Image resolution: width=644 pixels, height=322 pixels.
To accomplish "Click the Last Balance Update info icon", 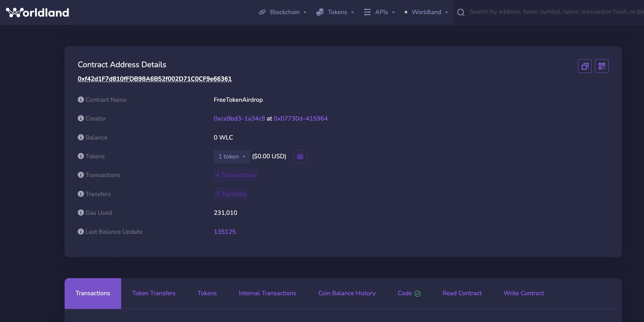I will 80,232.
